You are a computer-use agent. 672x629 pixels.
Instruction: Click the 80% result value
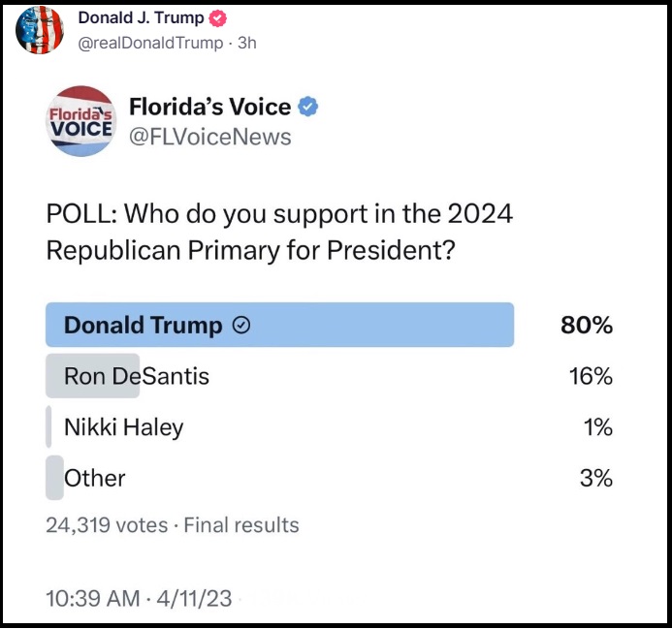[x=587, y=326]
